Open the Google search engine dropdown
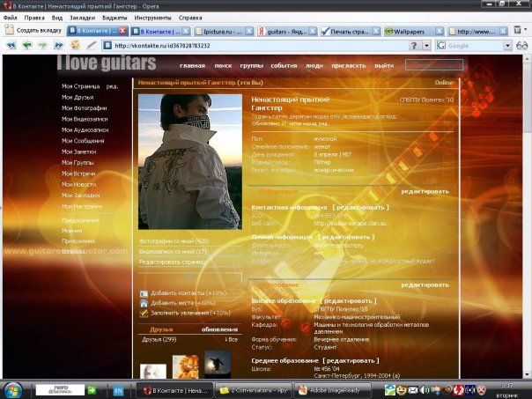 tap(507, 46)
